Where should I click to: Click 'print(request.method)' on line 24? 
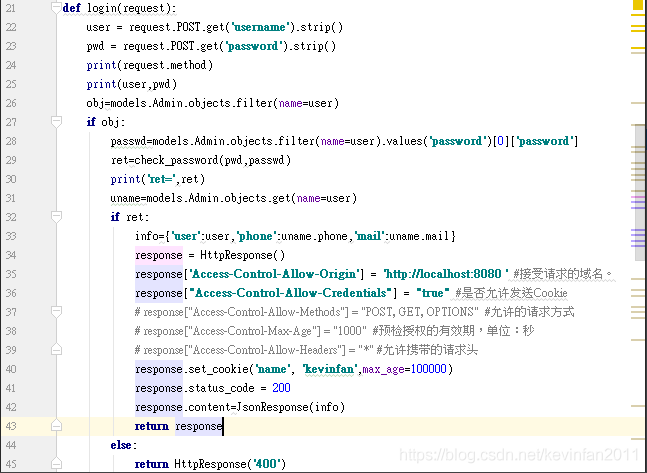tap(149, 65)
